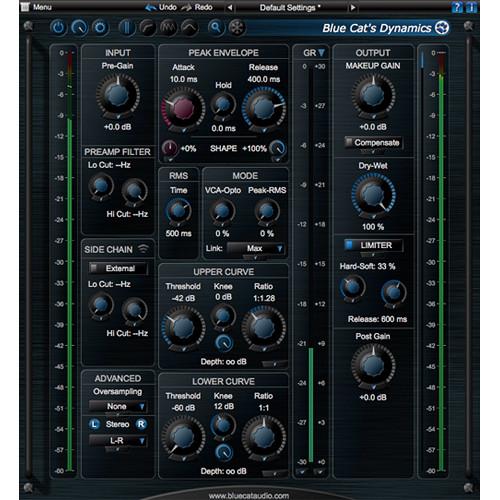Go to the next preset arrow
Viewport: 500px width, 500px height.
tap(353, 7)
